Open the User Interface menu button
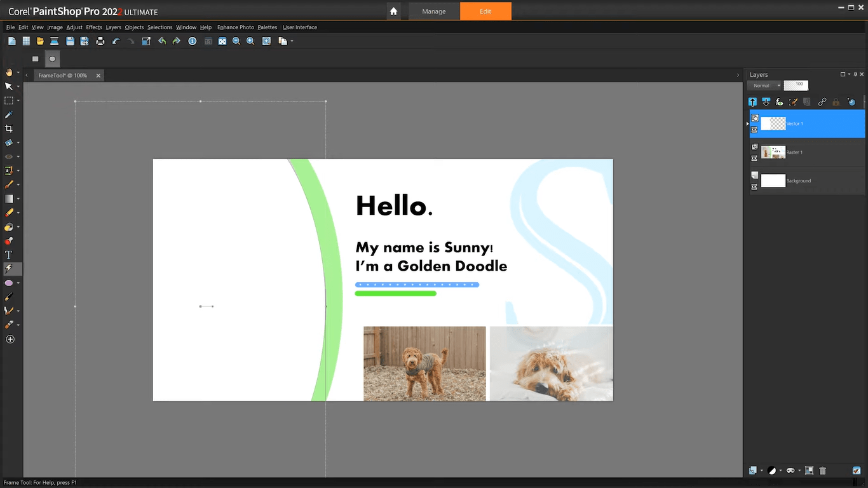The height and width of the screenshot is (488, 868). point(300,27)
